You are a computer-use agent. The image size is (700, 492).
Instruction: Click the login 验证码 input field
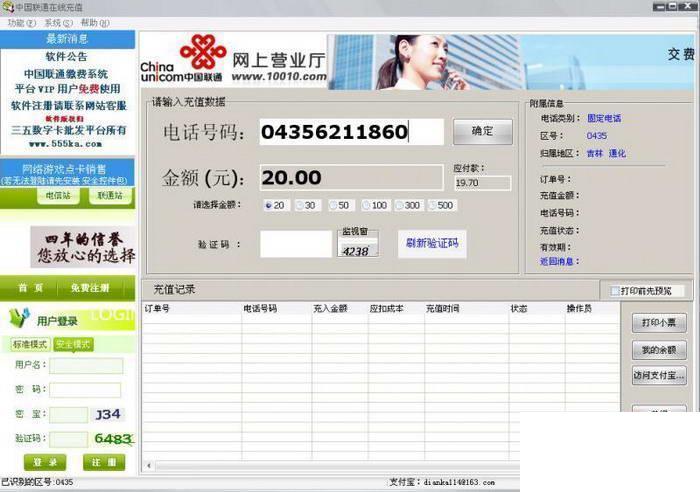pos(68,439)
